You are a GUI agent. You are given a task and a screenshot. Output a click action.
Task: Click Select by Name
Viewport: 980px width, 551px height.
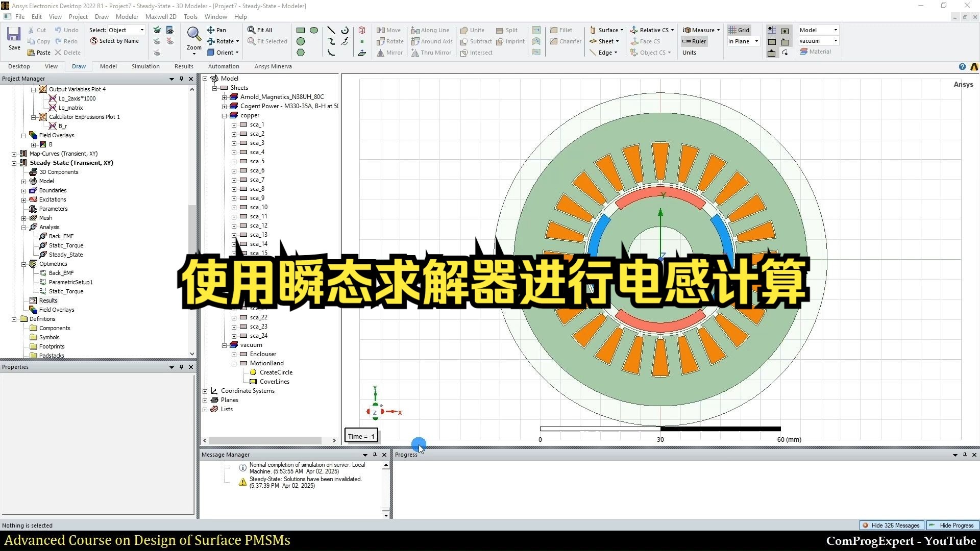tap(114, 41)
